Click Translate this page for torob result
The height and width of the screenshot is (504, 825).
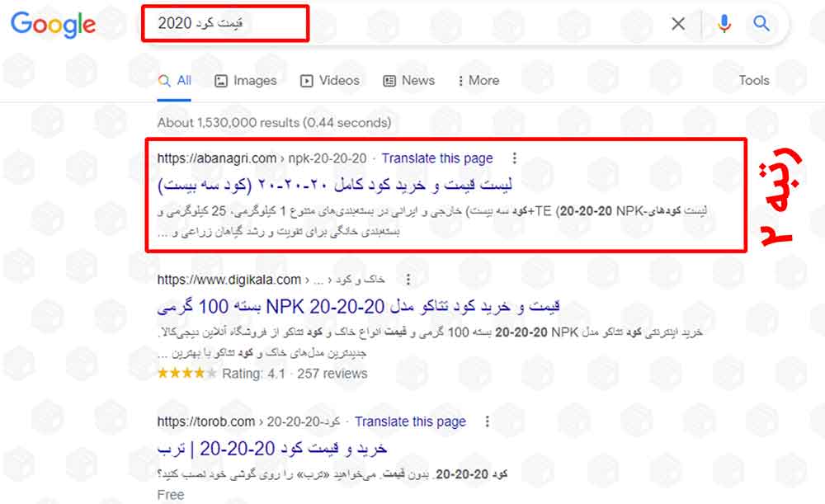(x=410, y=422)
